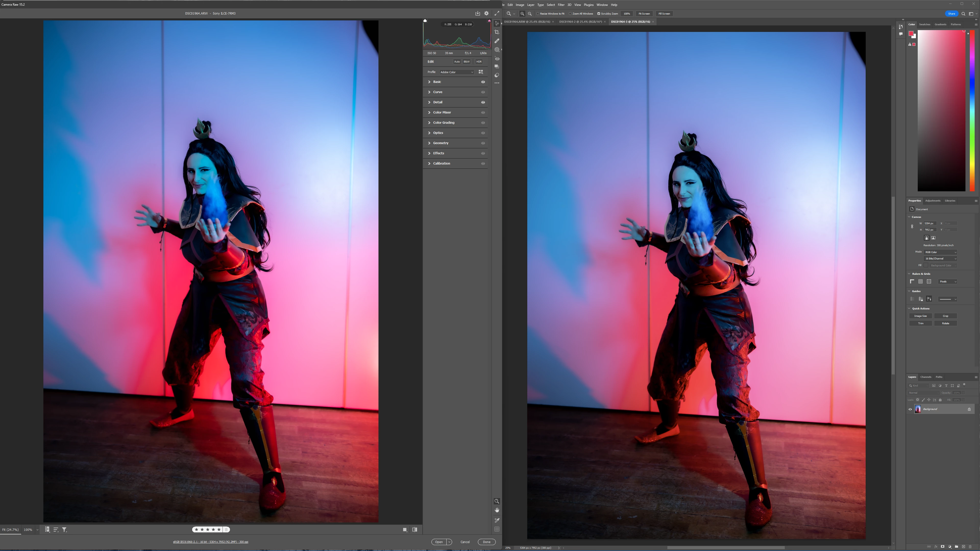This screenshot has width=980, height=551.
Task: Toggle visibility of Basic panel edits
Action: (x=483, y=82)
